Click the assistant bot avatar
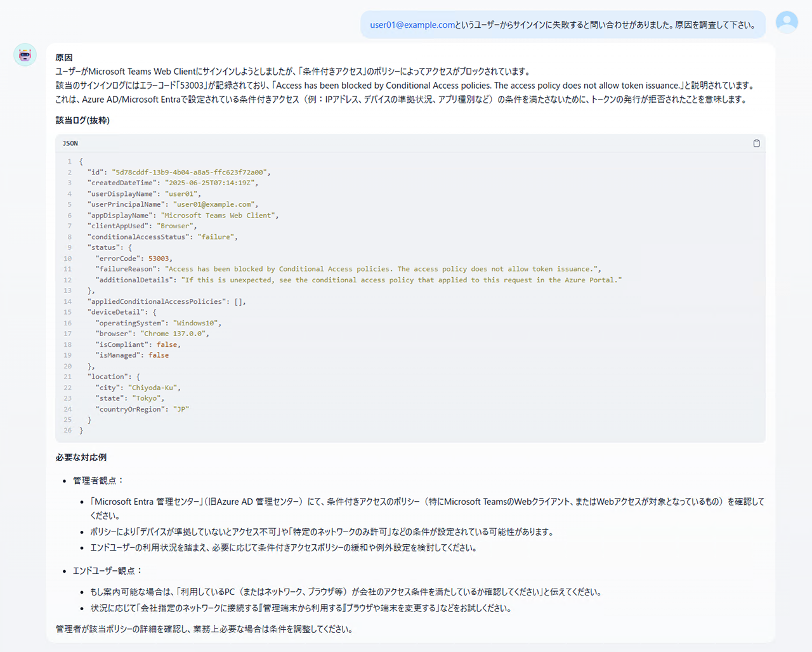812x652 pixels. (25, 55)
